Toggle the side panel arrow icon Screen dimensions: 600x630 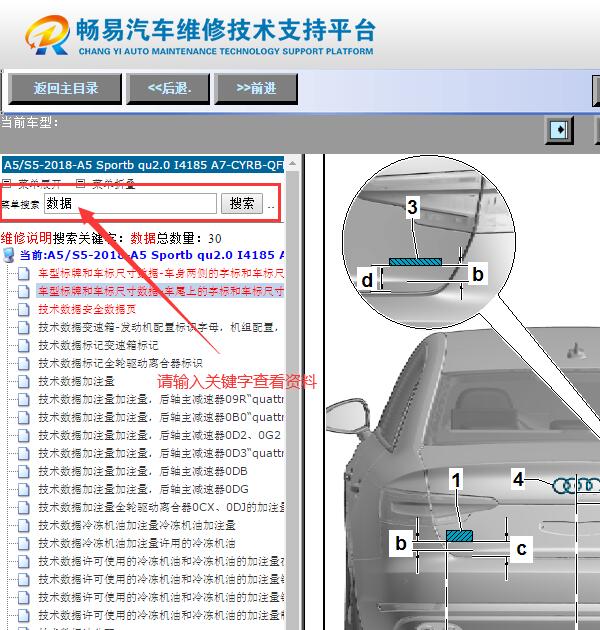pyautogui.click(x=559, y=130)
